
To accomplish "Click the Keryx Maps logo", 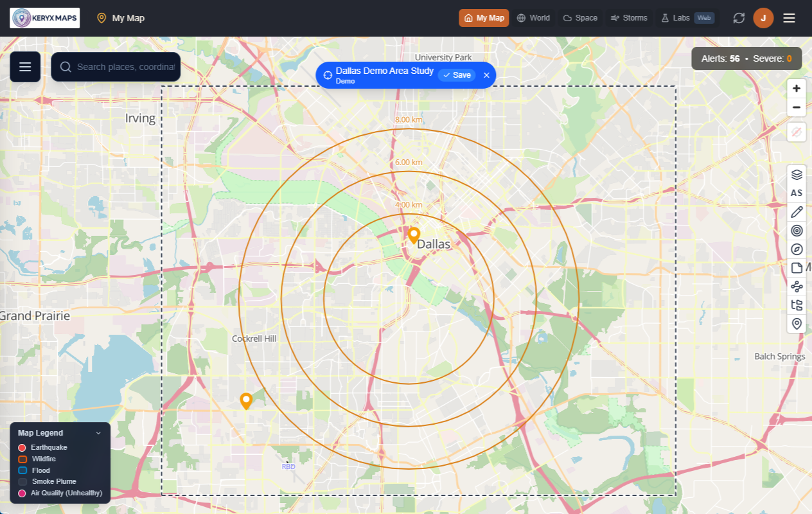I will pos(45,18).
